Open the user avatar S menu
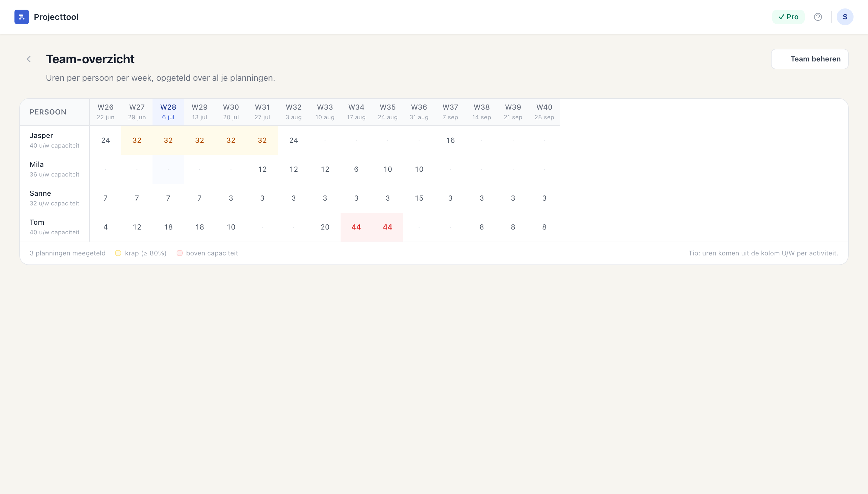Image resolution: width=868 pixels, height=494 pixels. coord(845,17)
